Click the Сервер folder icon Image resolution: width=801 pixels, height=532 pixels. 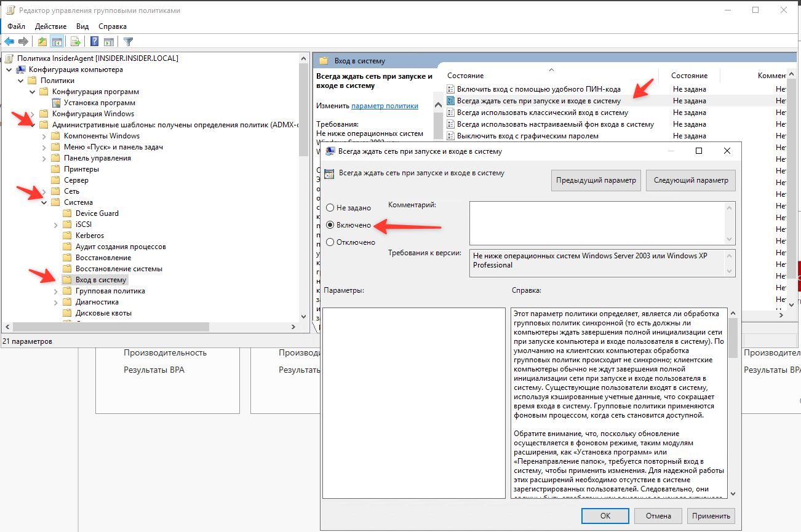coord(56,180)
